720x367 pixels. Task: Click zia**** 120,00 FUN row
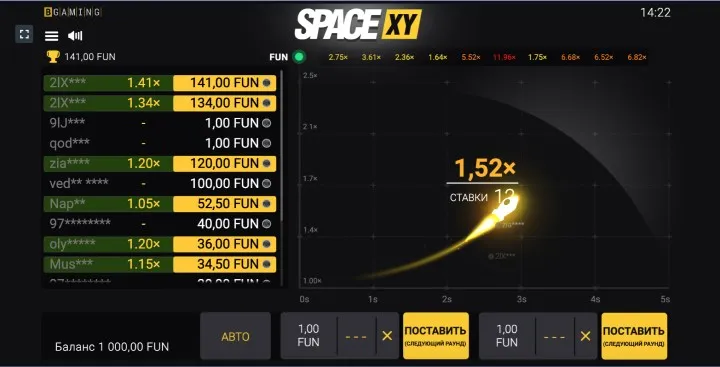pos(160,164)
